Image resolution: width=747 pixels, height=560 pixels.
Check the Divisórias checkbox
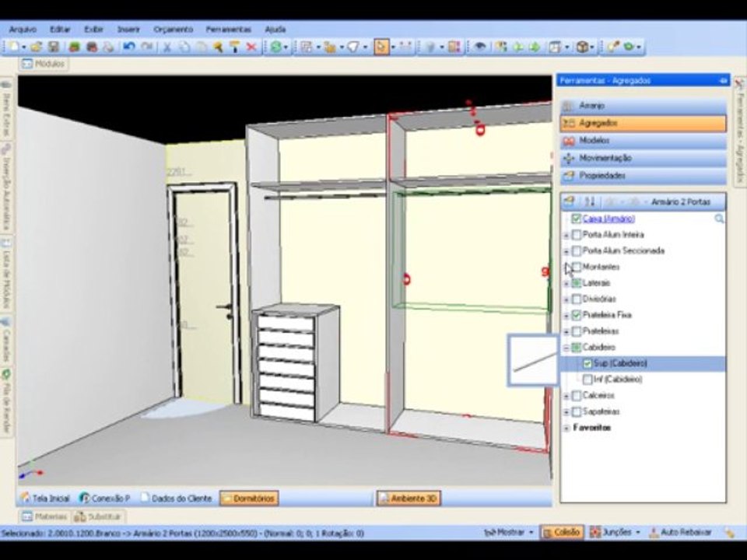coord(576,299)
